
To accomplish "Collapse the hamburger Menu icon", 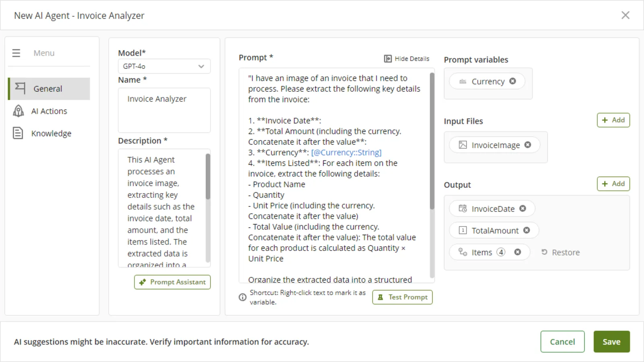I will pos(16,53).
